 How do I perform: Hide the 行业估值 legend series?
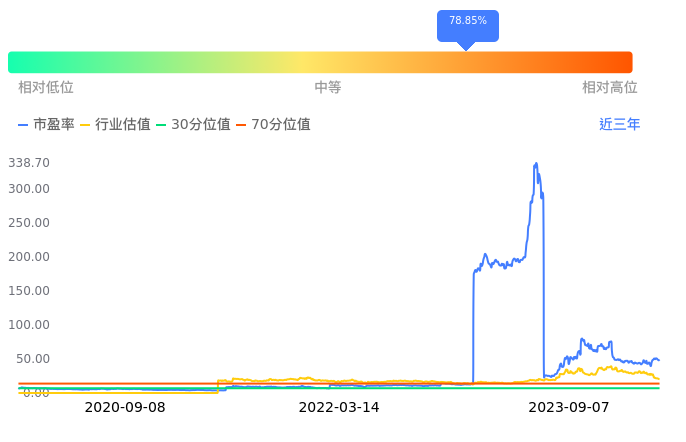coord(115,125)
